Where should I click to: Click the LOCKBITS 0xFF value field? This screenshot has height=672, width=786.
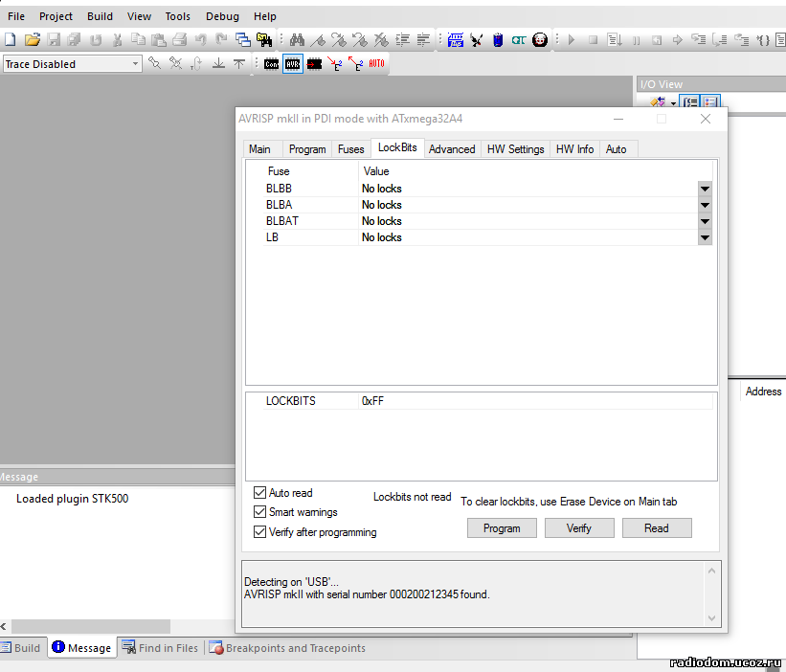535,401
